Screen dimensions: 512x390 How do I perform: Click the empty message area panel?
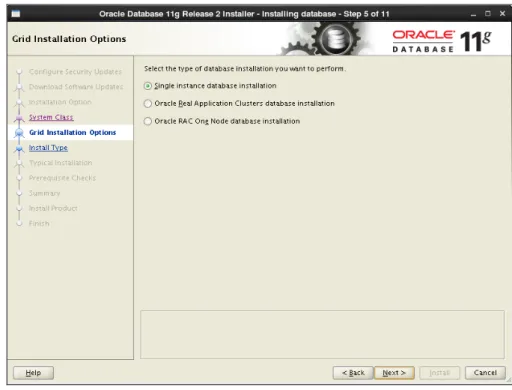coord(322,335)
